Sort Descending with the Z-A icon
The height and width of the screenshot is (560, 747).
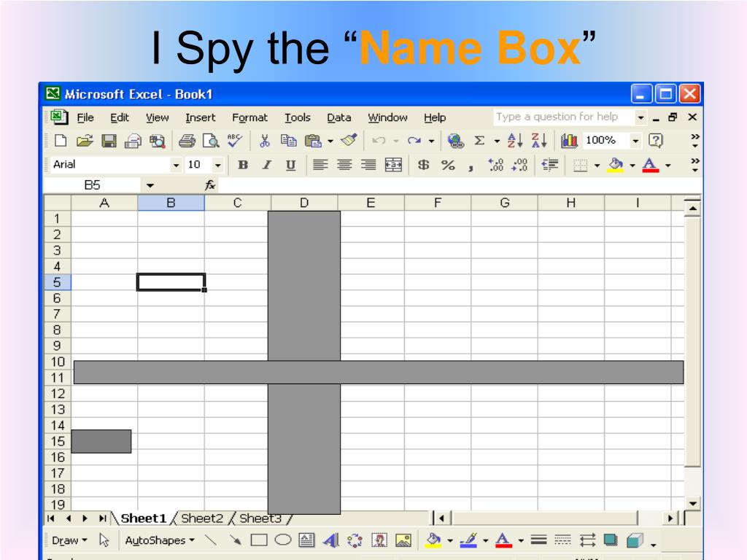[x=539, y=141]
